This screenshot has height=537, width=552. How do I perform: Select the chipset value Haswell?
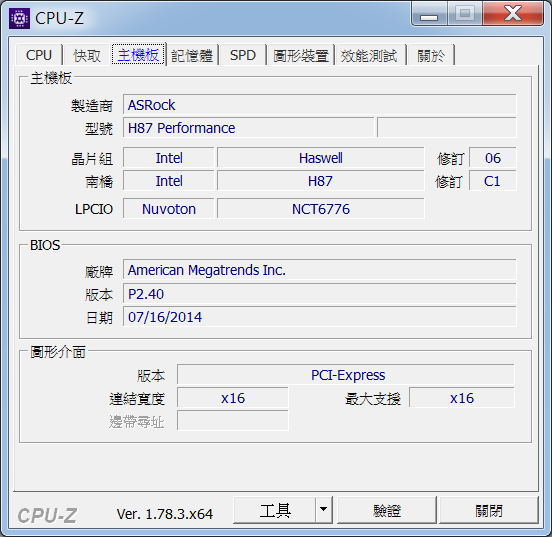pyautogui.click(x=321, y=158)
